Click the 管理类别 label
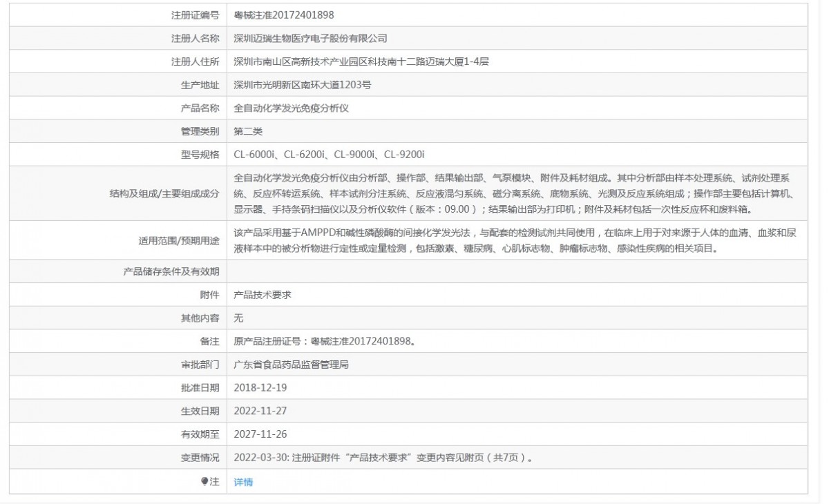829x504 pixels. click(x=200, y=131)
